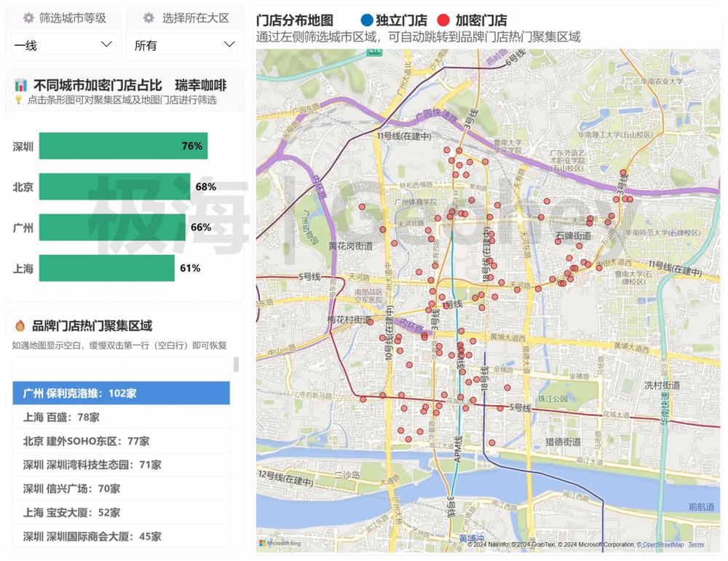Select the row 北京 建外SOHO东区：77家

pyautogui.click(x=121, y=441)
